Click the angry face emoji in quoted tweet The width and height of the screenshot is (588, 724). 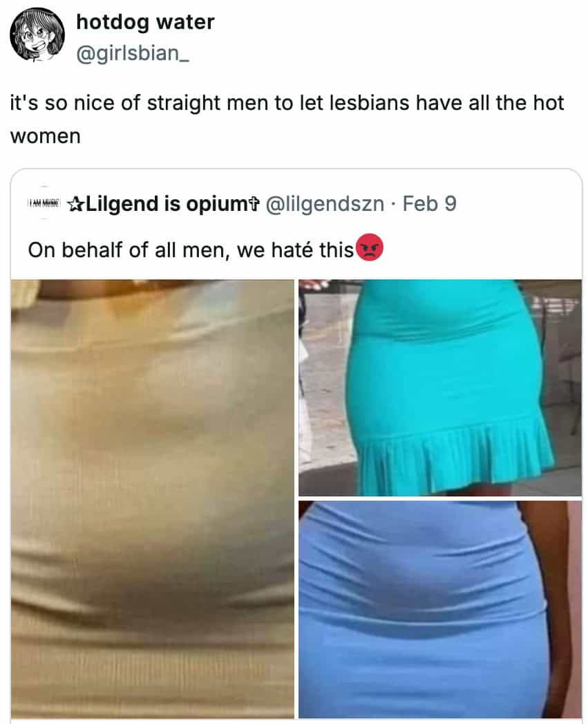[370, 248]
